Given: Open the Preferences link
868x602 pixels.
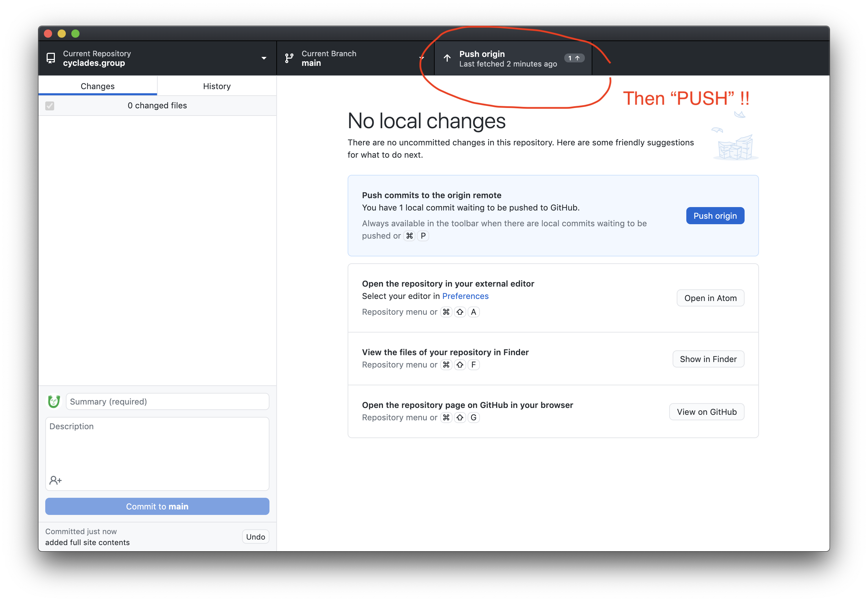Looking at the screenshot, I should point(465,296).
